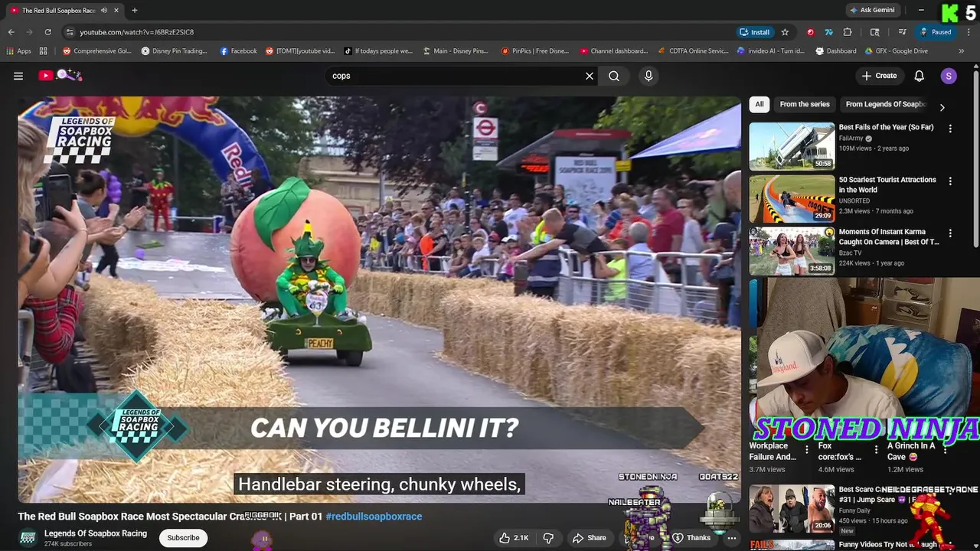The width and height of the screenshot is (980, 551).
Task: Open the Paused profile button
Action: point(936,32)
